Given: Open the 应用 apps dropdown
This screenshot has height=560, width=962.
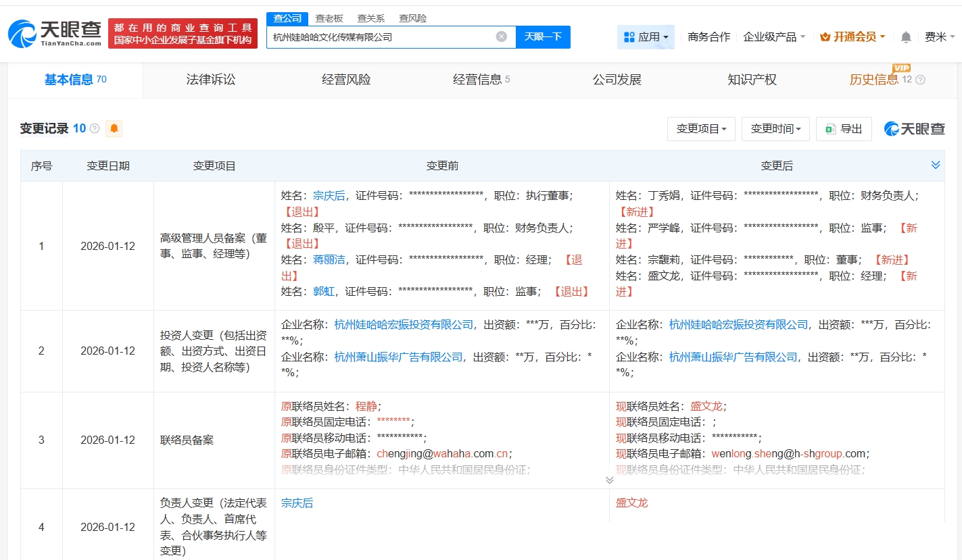Looking at the screenshot, I should pos(646,37).
